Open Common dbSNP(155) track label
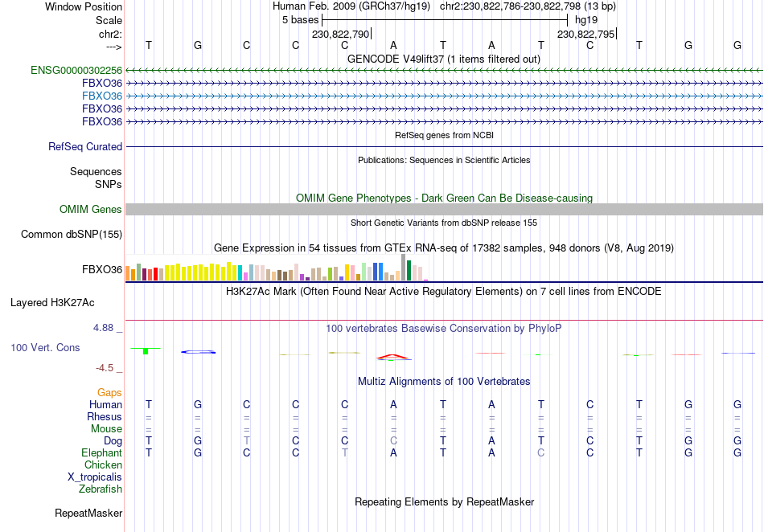This screenshot has height=532, width=764. (72, 234)
